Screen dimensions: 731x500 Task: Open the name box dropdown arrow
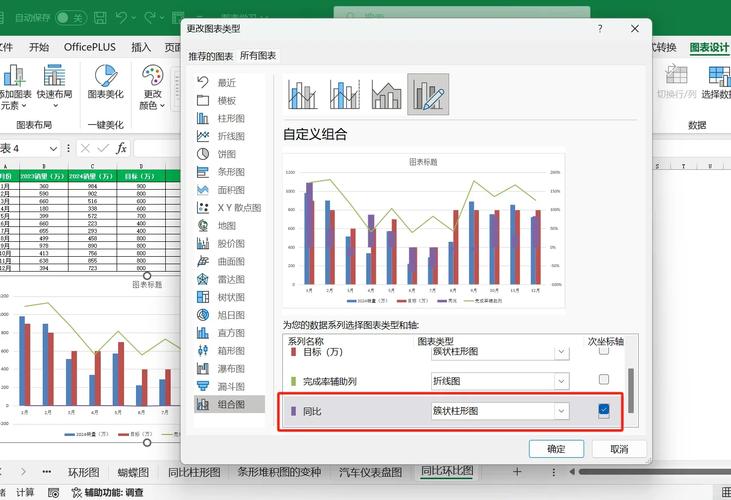(x=53, y=149)
